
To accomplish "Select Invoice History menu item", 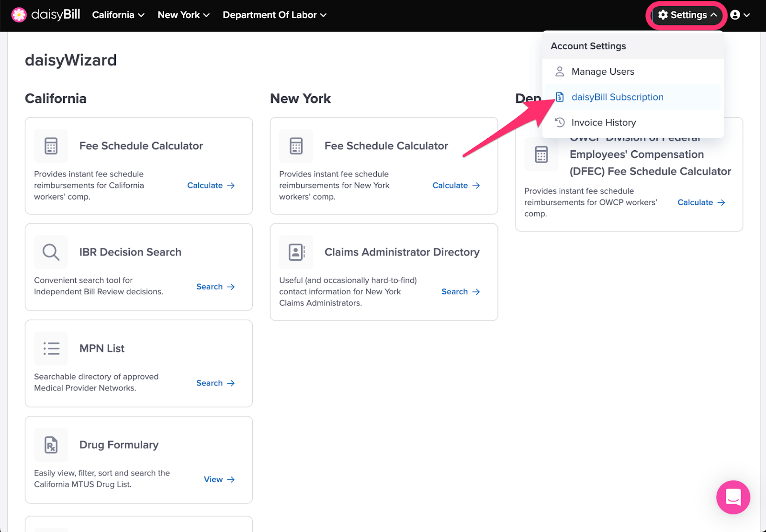I will [633, 122].
